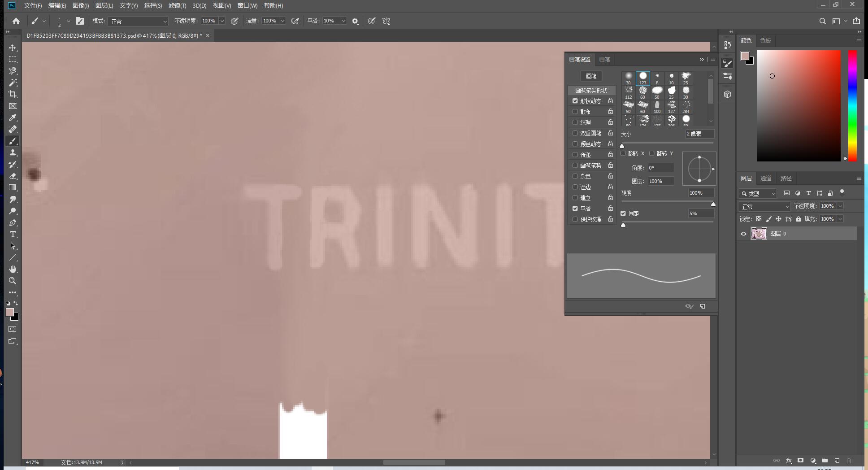Click the Home icon in options bar
Viewport: 868px width, 470px height.
(x=16, y=21)
